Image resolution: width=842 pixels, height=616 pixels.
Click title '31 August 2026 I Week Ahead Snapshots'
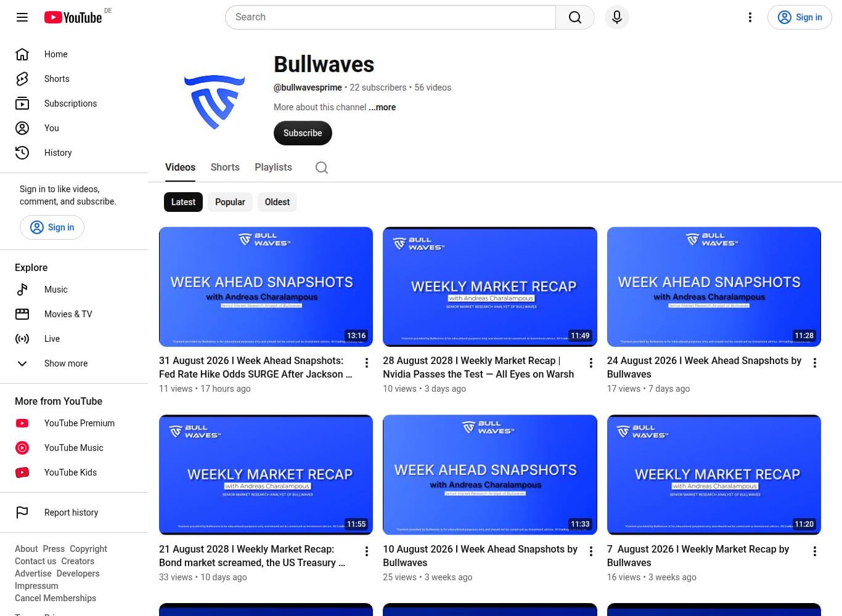tap(256, 367)
